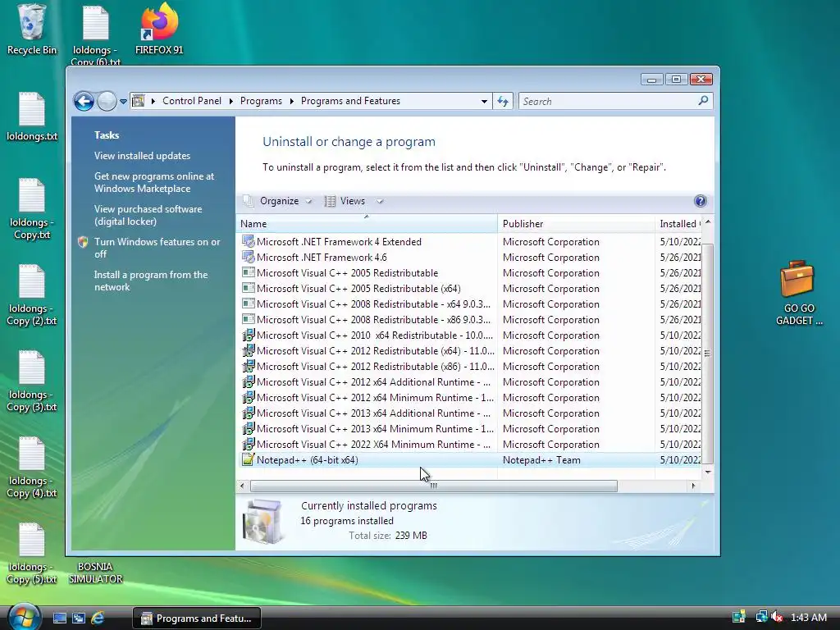Sort by the Name column header

367,224
